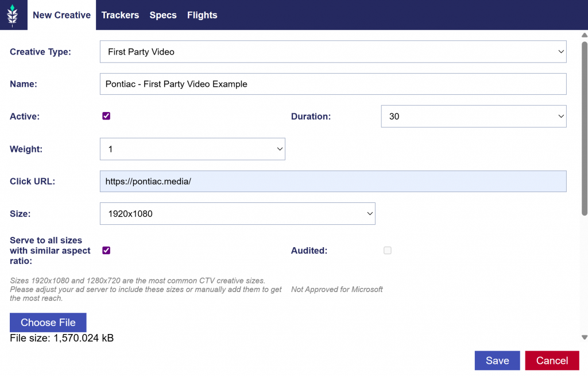Click the Audited checkbox
This screenshot has width=588, height=376.
pyautogui.click(x=388, y=251)
